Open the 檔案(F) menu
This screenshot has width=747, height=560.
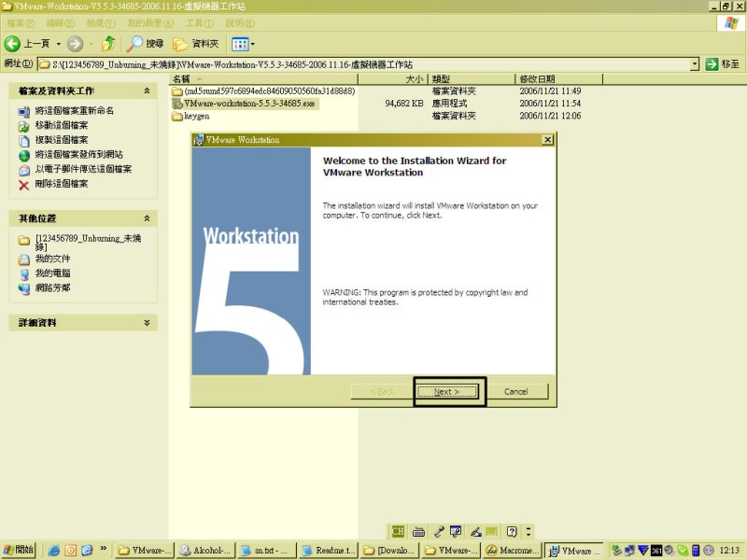[x=20, y=23]
